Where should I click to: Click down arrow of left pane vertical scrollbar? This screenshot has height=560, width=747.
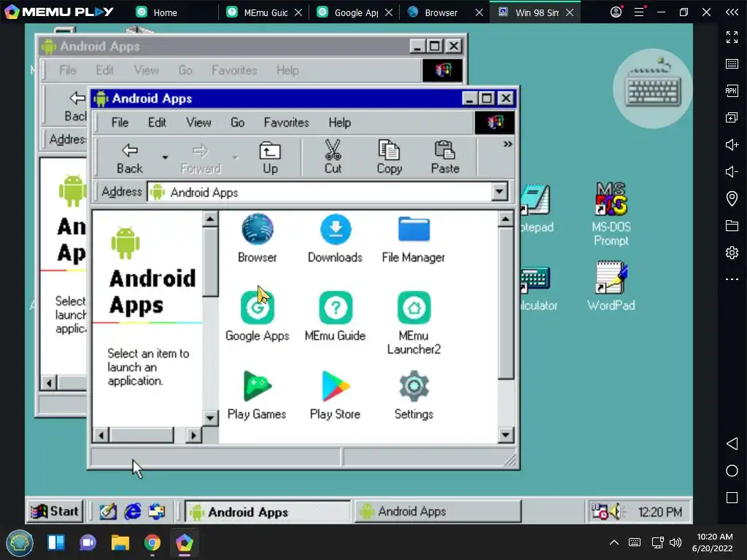210,418
